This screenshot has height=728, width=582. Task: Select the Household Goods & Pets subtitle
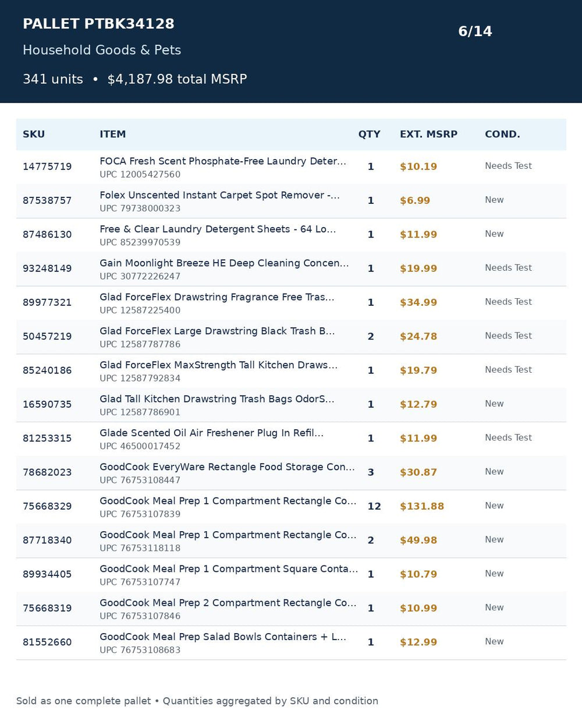(x=102, y=50)
